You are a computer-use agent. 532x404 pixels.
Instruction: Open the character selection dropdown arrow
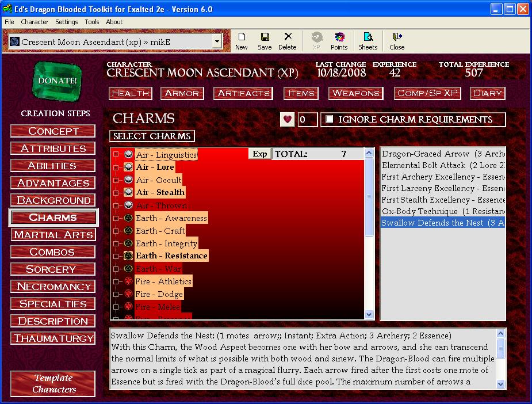[x=217, y=42]
